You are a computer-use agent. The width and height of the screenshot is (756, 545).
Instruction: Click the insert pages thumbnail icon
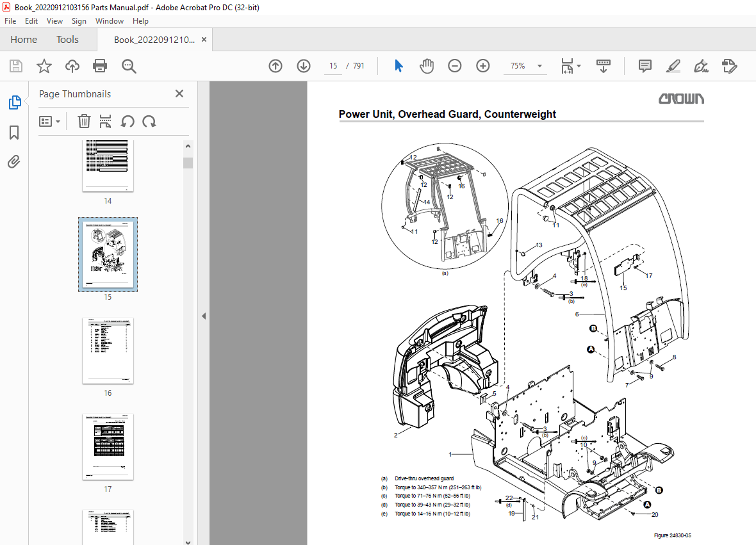click(105, 122)
